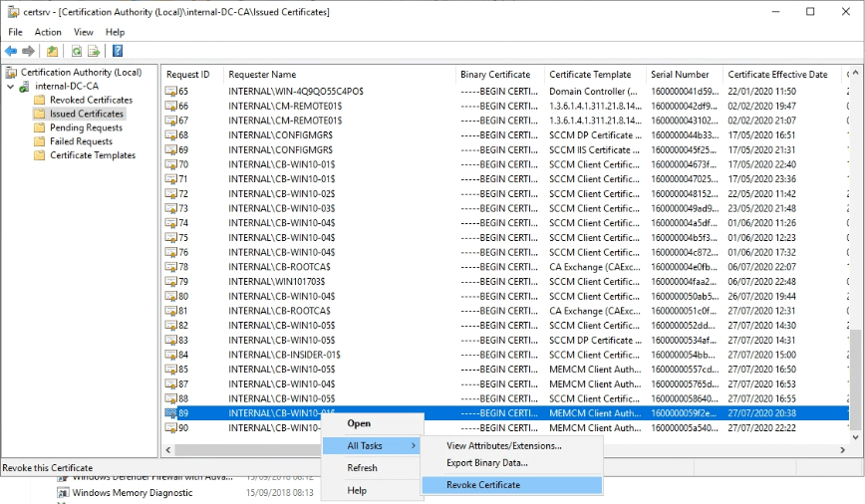Image resolution: width=865 pixels, height=504 pixels.
Task: Click the Refresh toolbar icon
Action: click(76, 51)
